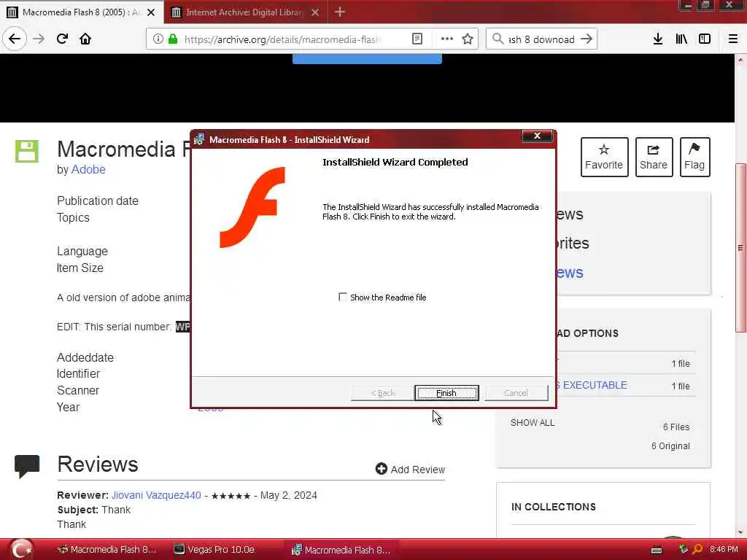The height and width of the screenshot is (560, 747).
Task: Submit search with the arrow icon
Action: coord(587,39)
